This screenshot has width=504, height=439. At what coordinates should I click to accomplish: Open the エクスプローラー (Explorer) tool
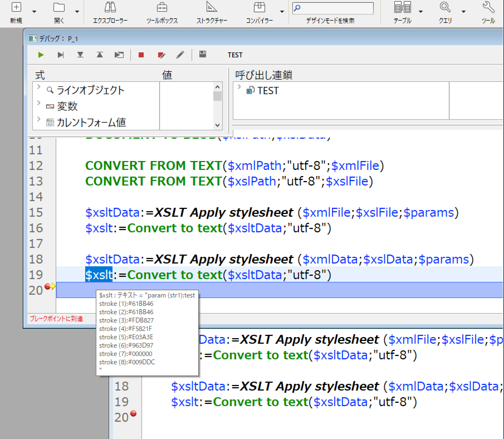[x=110, y=11]
